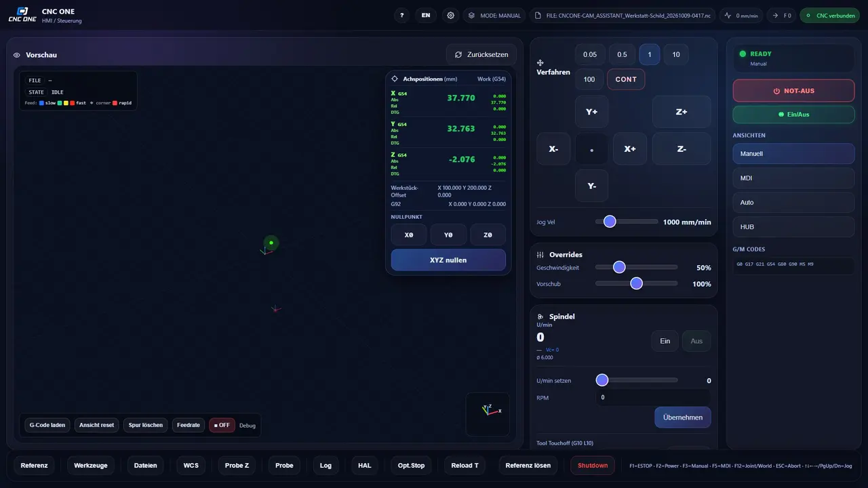
Task: Click the Shutdown button
Action: (593, 466)
